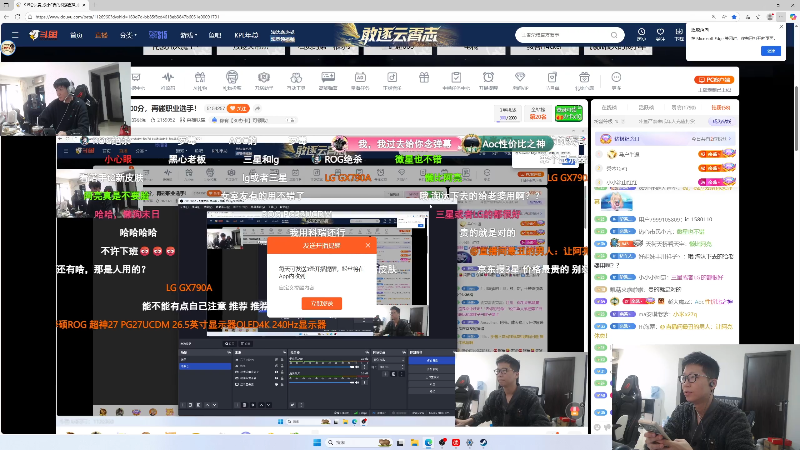Image resolution: width=800 pixels, height=450 pixels.
Task: Click the green badge button near title
Action: [x=569, y=113]
